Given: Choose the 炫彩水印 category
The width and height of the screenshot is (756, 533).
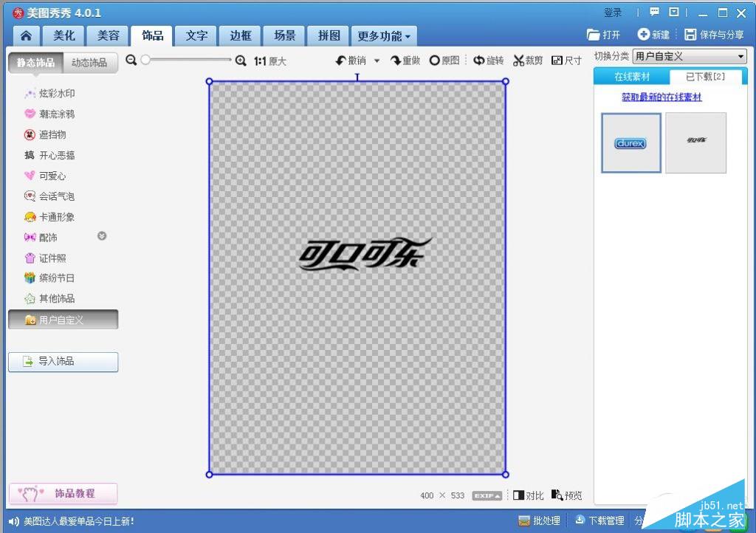Looking at the screenshot, I should [49, 94].
